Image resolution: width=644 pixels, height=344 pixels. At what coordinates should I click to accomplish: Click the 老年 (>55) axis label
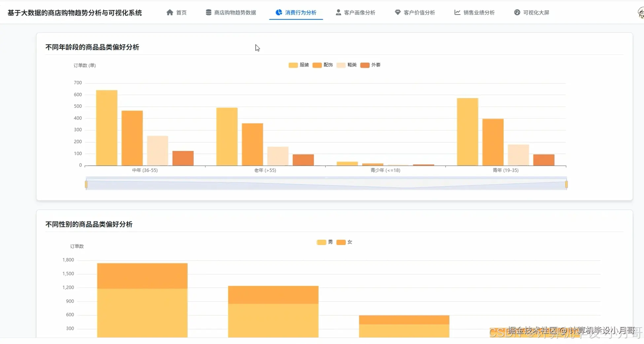point(265,170)
